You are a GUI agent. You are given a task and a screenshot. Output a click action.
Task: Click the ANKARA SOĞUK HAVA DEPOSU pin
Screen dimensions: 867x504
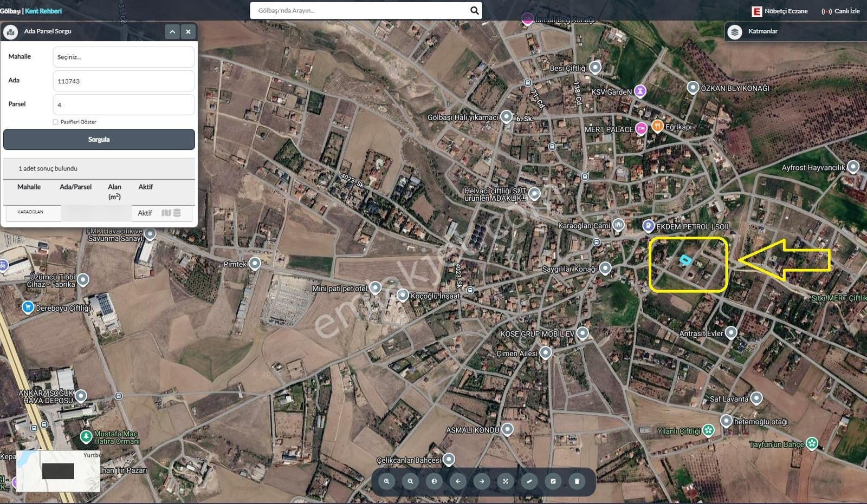(x=81, y=396)
